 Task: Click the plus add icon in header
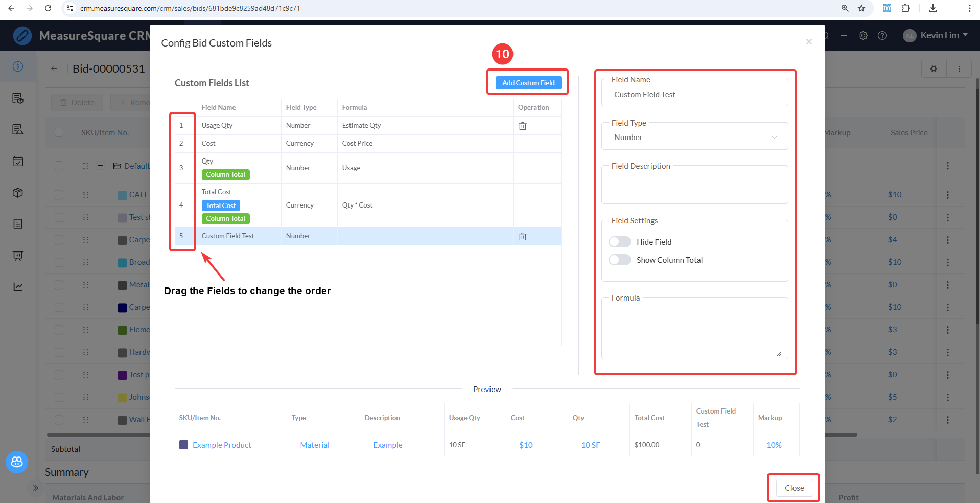(x=844, y=35)
